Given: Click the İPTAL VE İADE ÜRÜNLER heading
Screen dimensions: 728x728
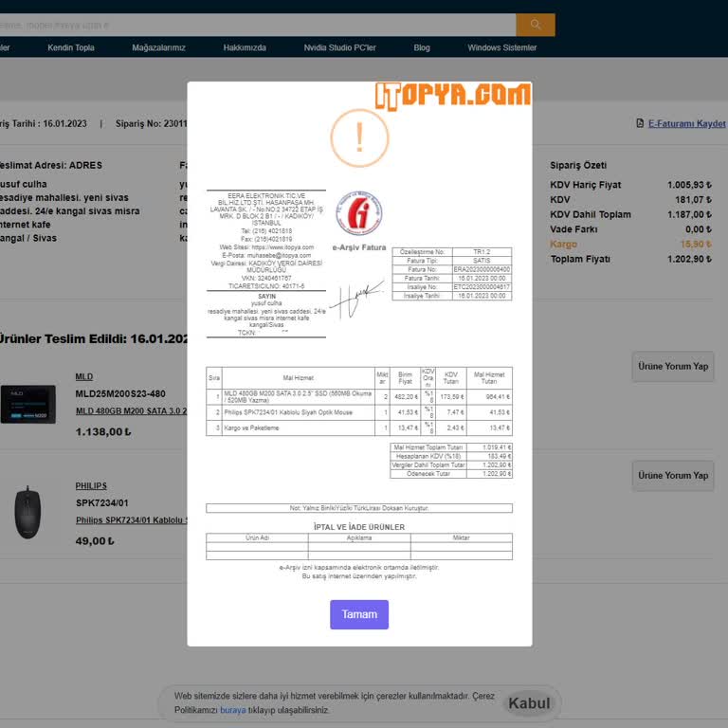Looking at the screenshot, I should click(x=359, y=527).
